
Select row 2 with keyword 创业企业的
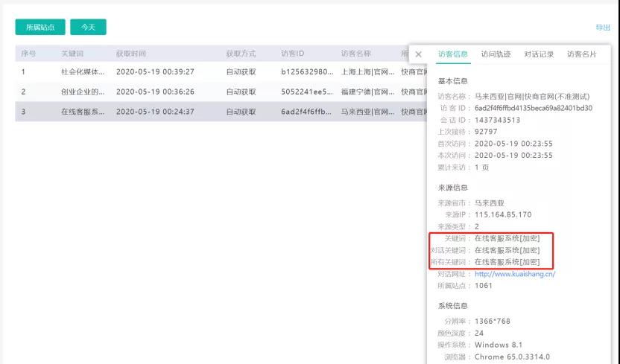(83, 92)
